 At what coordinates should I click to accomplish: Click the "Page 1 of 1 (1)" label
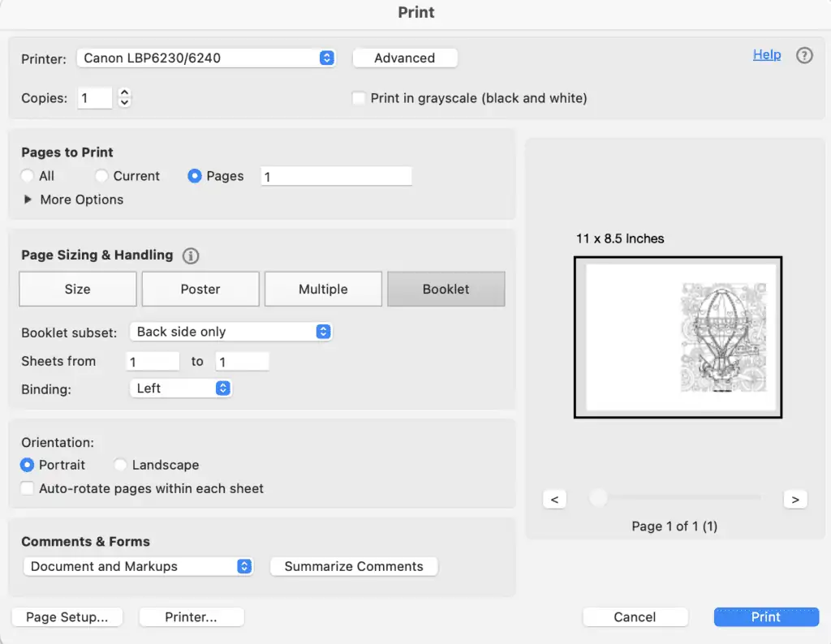coord(674,526)
